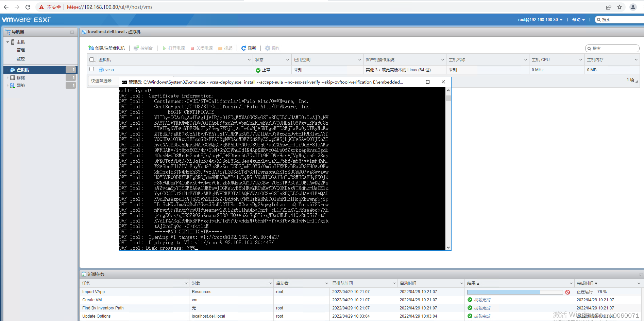Refresh the VM list with 刷新 icon

click(x=244, y=48)
